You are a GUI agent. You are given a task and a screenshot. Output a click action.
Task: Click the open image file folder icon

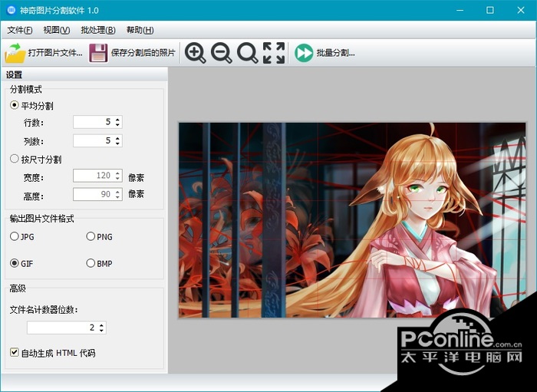pos(15,53)
